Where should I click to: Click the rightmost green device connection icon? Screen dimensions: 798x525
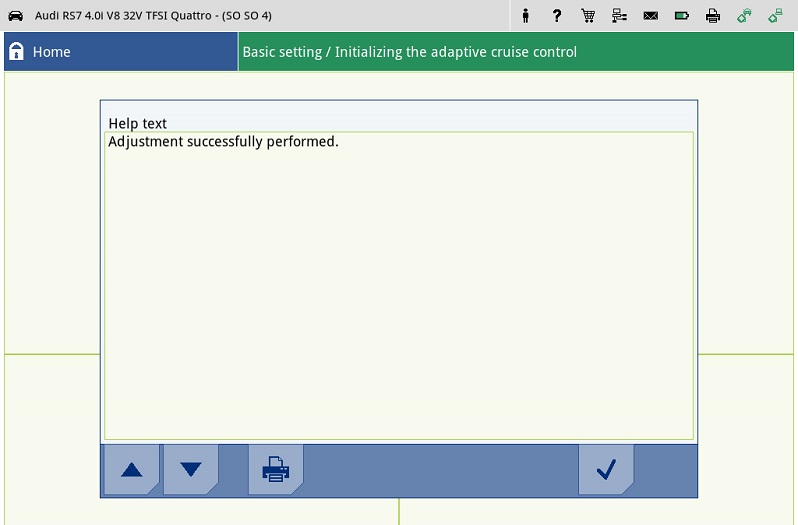(x=775, y=16)
